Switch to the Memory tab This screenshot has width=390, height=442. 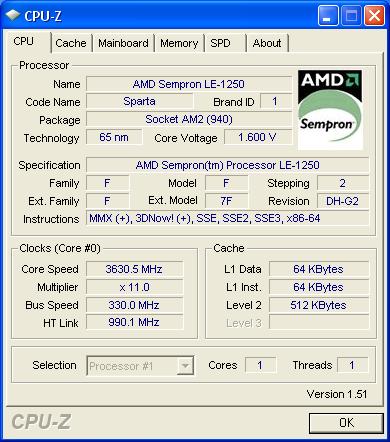179,43
